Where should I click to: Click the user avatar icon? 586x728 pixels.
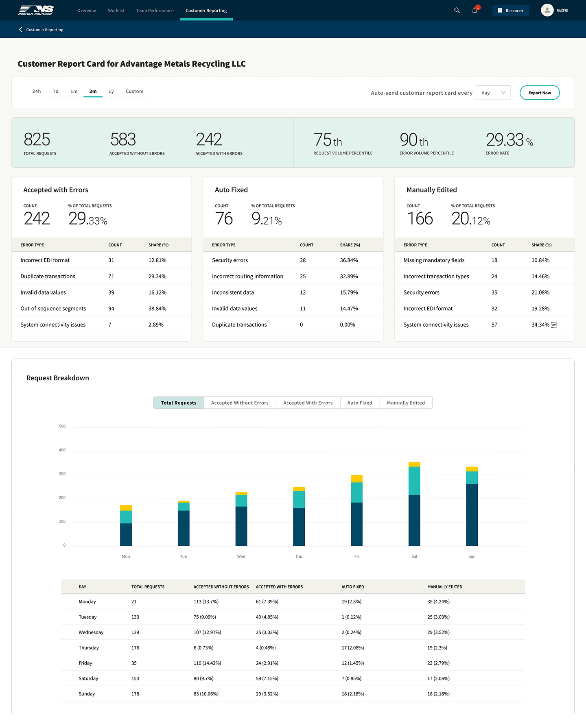[x=547, y=10]
